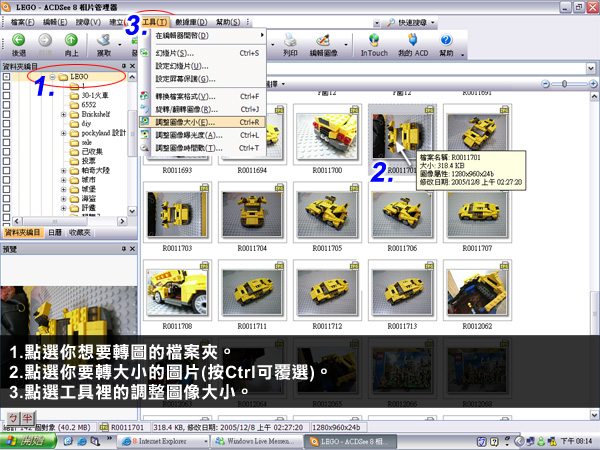Choose 轉換檔案格式(V) menu entry

pyautogui.click(x=202, y=96)
